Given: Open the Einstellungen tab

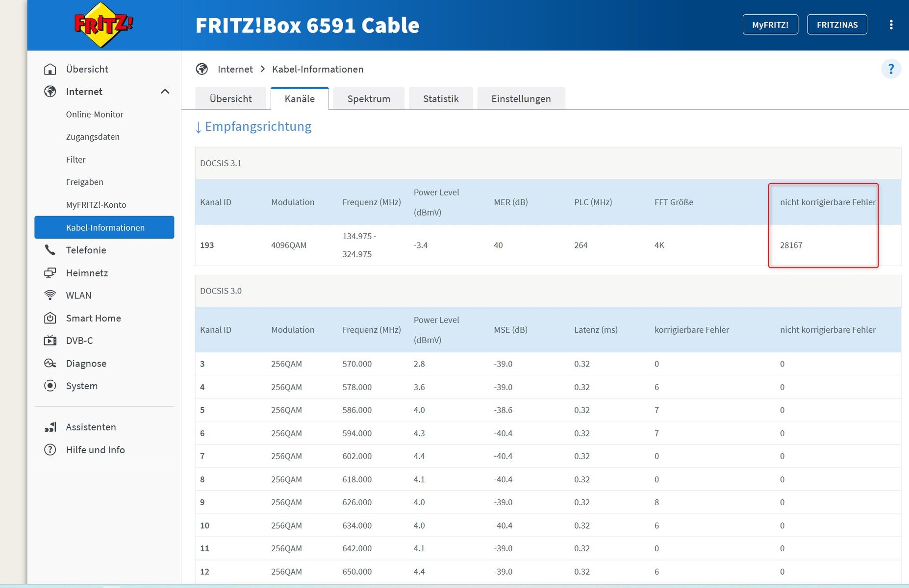Looking at the screenshot, I should [x=521, y=98].
